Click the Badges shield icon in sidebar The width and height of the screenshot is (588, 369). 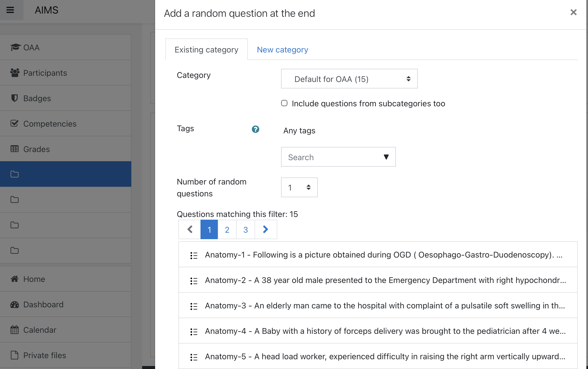coord(15,98)
